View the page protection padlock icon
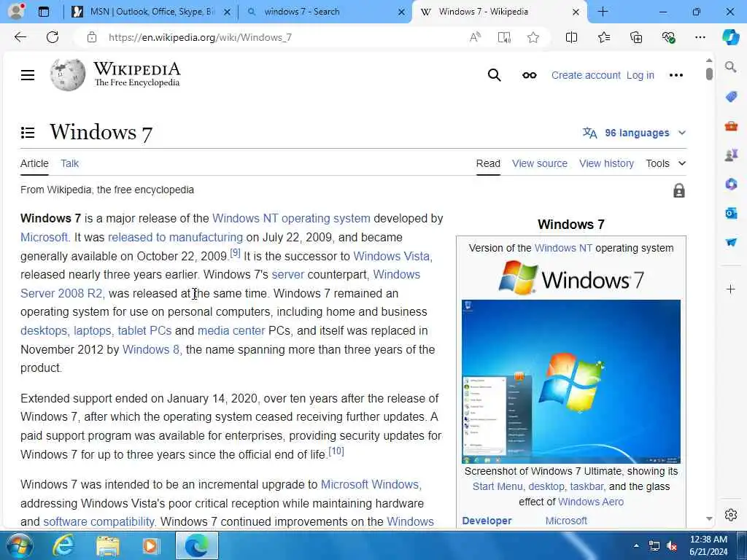 679,190
